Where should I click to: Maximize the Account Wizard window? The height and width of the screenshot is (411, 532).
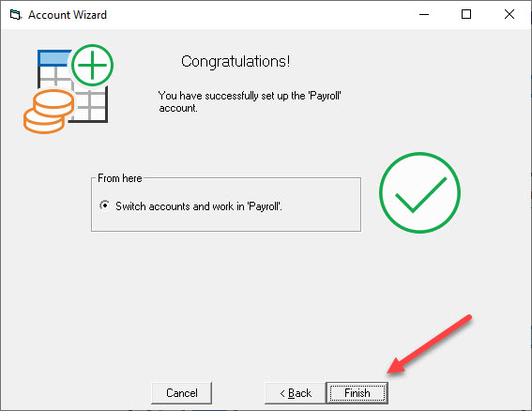pyautogui.click(x=466, y=15)
